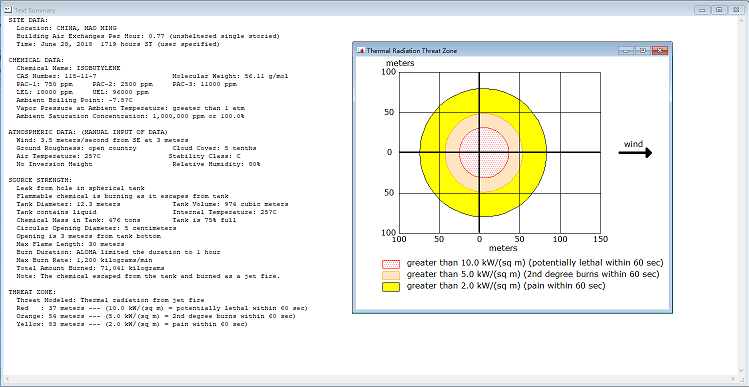Click the 'PAC-2: 2500 ppm' value
749x387 pixels.
(123, 84)
